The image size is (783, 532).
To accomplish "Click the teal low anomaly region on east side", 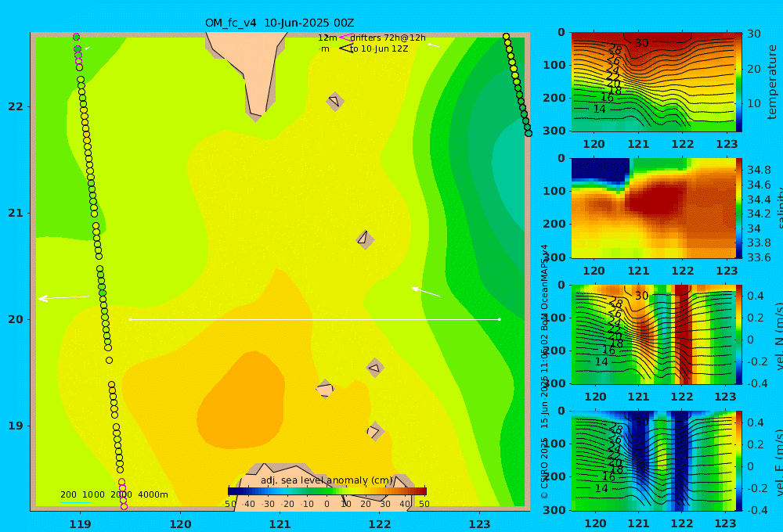I will (508, 170).
